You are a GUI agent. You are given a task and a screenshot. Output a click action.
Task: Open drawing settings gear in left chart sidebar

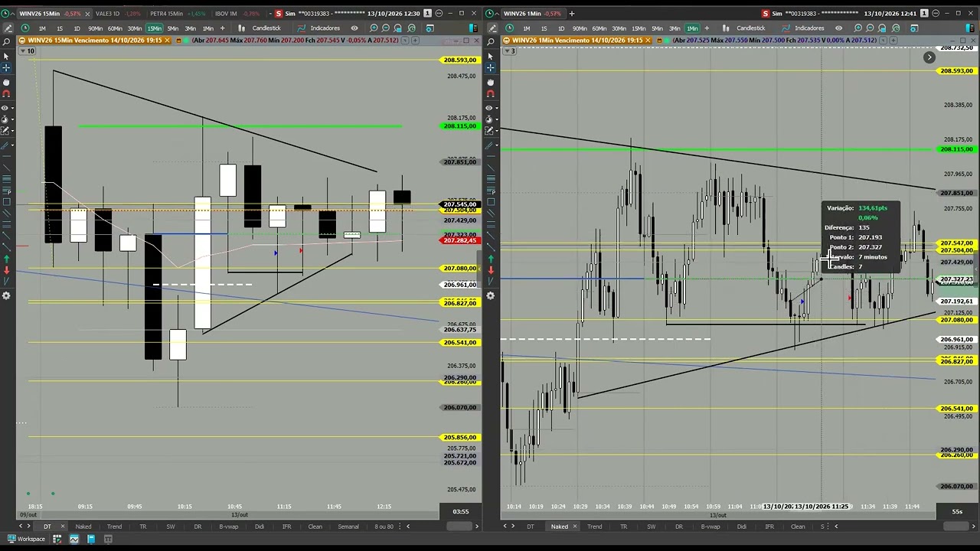point(6,296)
